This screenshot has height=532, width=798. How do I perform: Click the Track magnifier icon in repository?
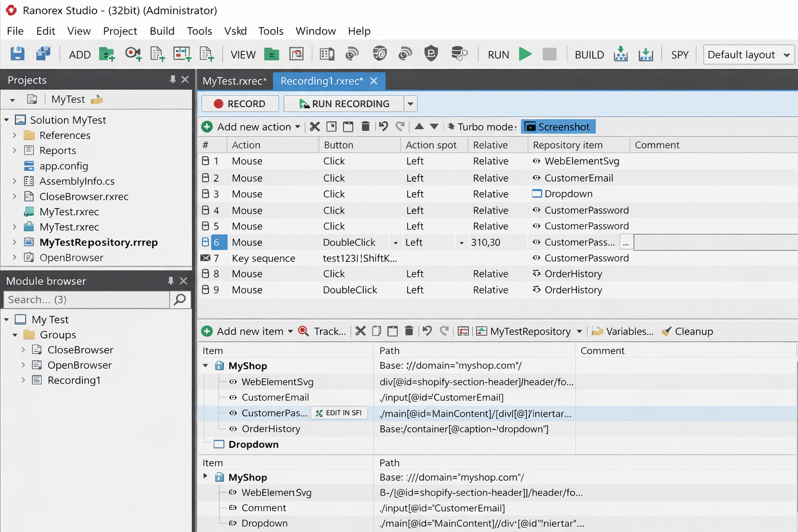click(304, 331)
